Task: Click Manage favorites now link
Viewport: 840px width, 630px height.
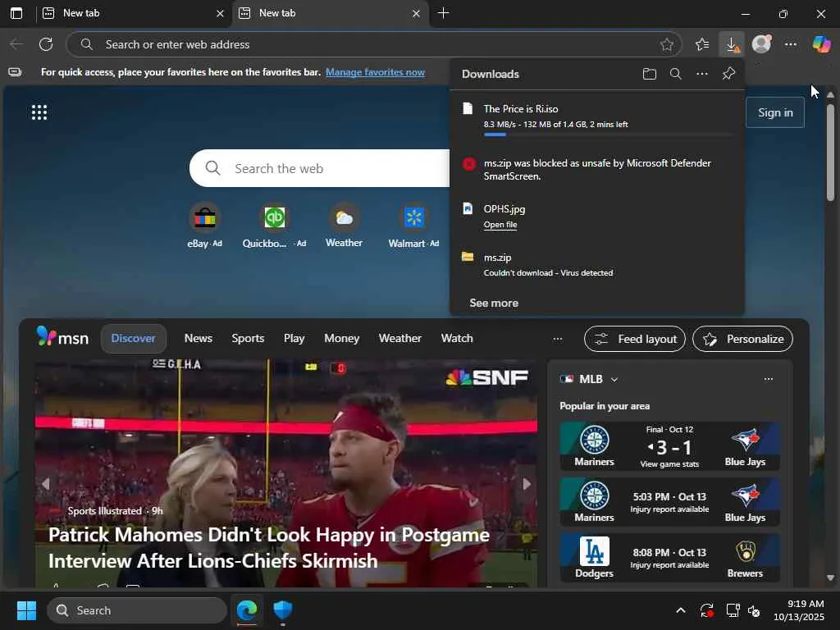Action: coord(375,72)
